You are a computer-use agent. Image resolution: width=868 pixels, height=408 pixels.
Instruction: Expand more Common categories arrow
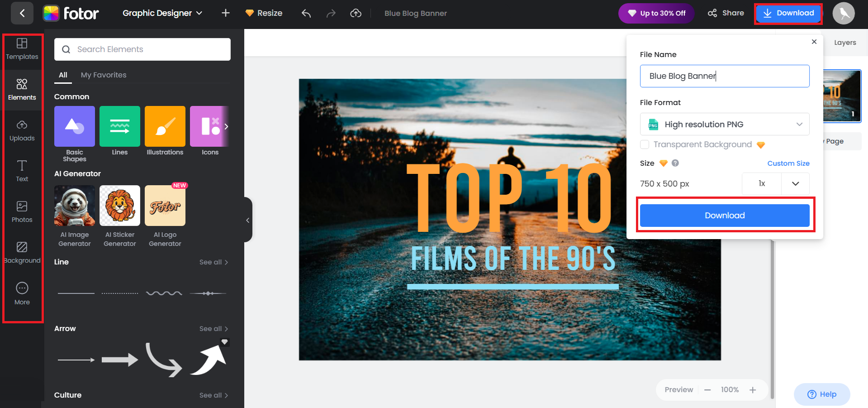226,126
